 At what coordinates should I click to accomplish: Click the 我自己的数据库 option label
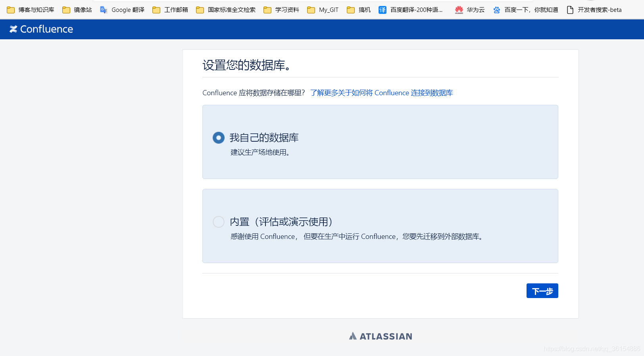264,138
